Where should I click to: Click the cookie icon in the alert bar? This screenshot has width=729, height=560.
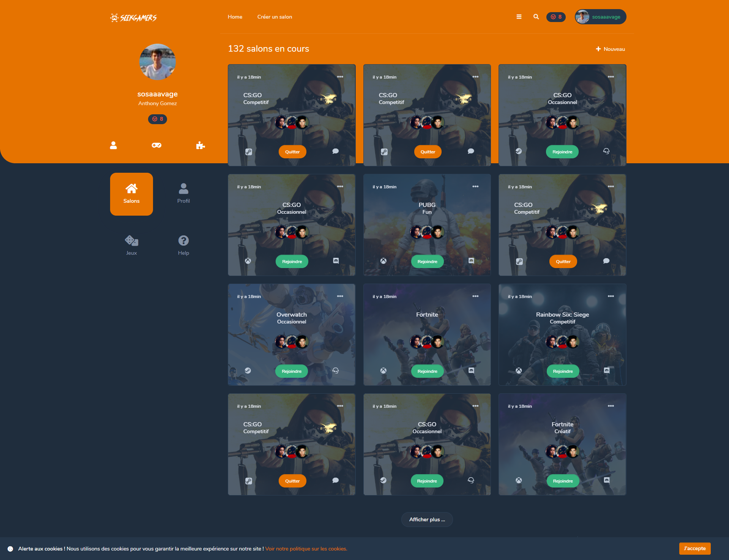10,549
